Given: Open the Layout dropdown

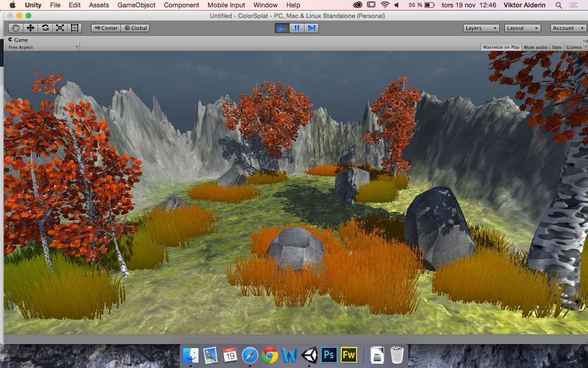Looking at the screenshot, I should point(522,28).
